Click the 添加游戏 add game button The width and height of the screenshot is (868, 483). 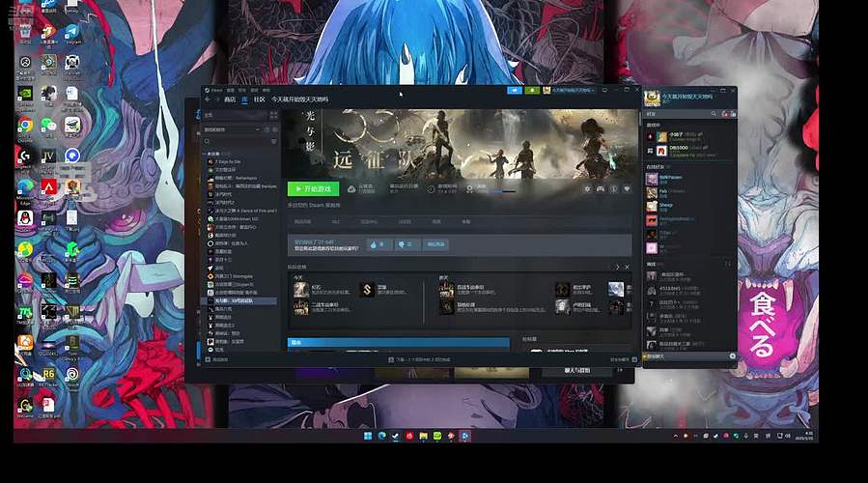[x=216, y=359]
